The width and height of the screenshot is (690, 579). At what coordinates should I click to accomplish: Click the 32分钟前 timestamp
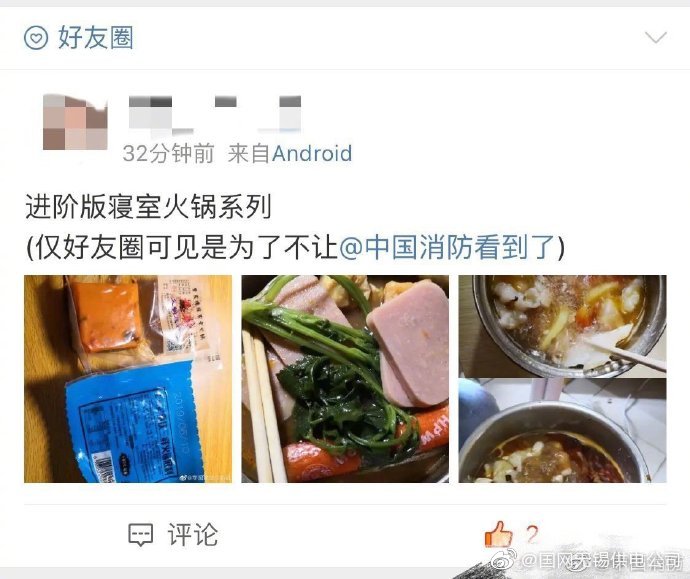[x=168, y=154]
